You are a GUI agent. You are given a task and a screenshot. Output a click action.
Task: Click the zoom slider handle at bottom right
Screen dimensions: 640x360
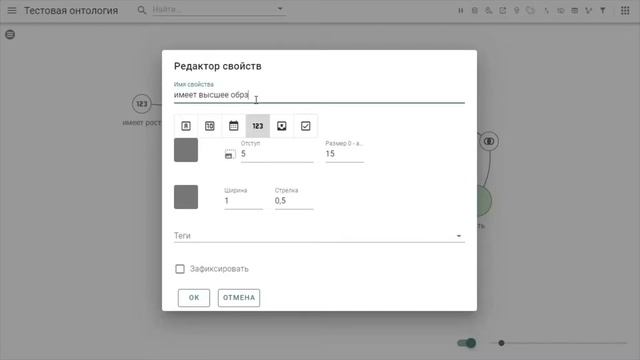[501, 343]
